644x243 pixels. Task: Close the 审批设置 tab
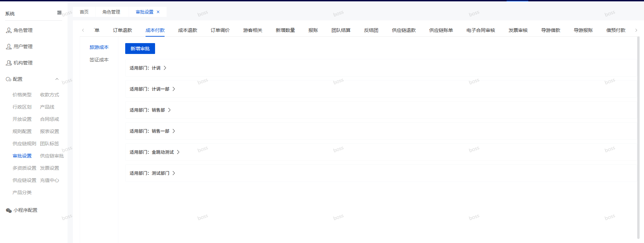[158, 12]
